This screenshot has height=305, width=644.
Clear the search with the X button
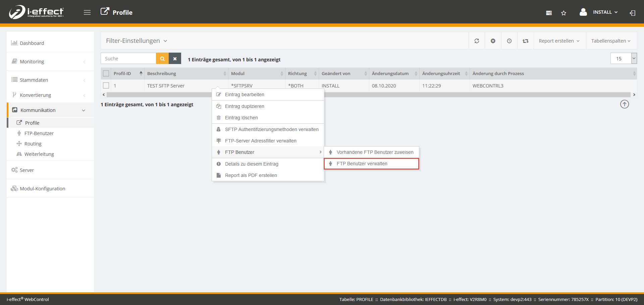tap(175, 59)
